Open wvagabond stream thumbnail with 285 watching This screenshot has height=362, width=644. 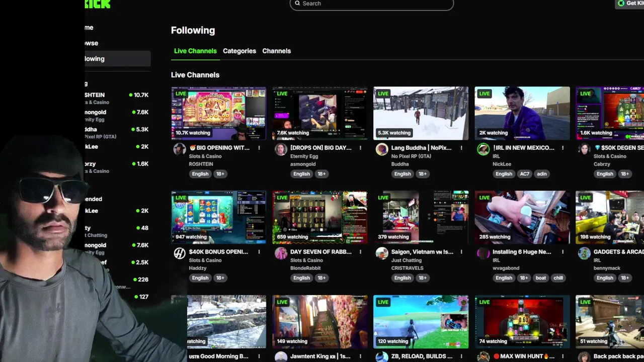point(522,217)
